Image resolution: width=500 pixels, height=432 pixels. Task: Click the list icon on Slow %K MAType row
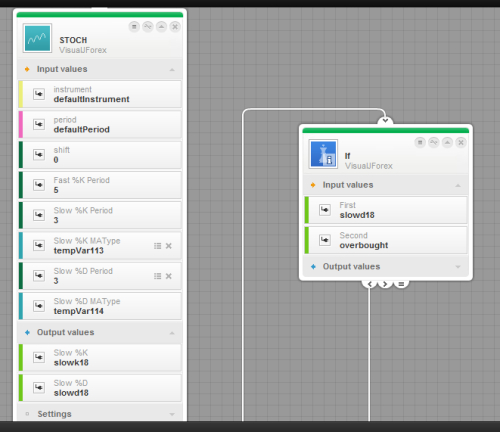pos(157,246)
